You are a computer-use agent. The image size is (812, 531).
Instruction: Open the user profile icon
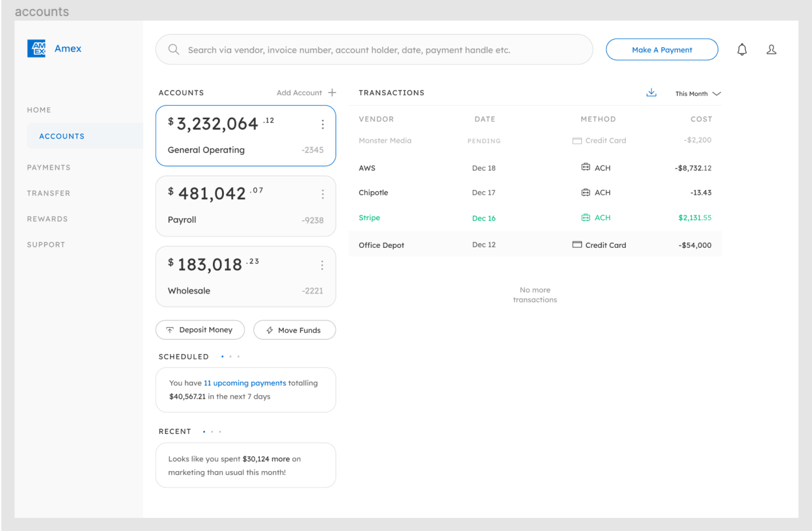tap(771, 49)
